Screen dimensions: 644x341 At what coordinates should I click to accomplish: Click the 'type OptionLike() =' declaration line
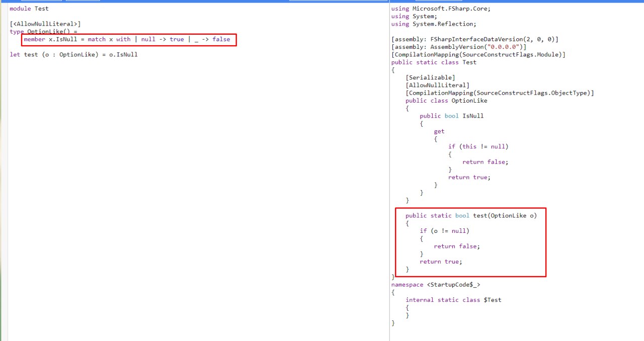[x=44, y=31]
